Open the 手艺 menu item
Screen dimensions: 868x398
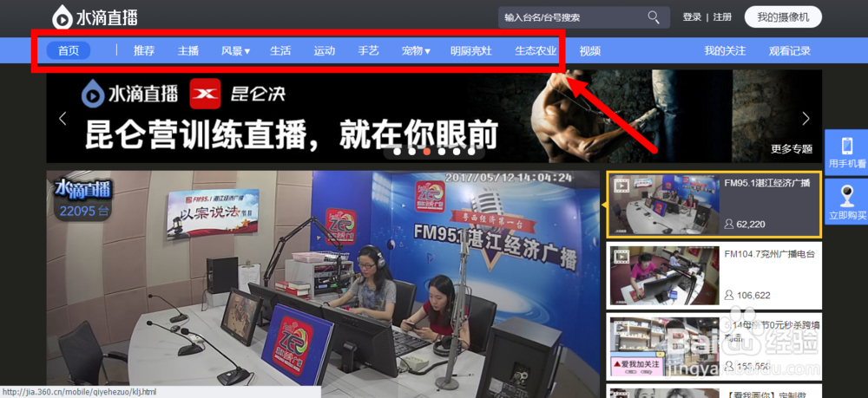368,51
